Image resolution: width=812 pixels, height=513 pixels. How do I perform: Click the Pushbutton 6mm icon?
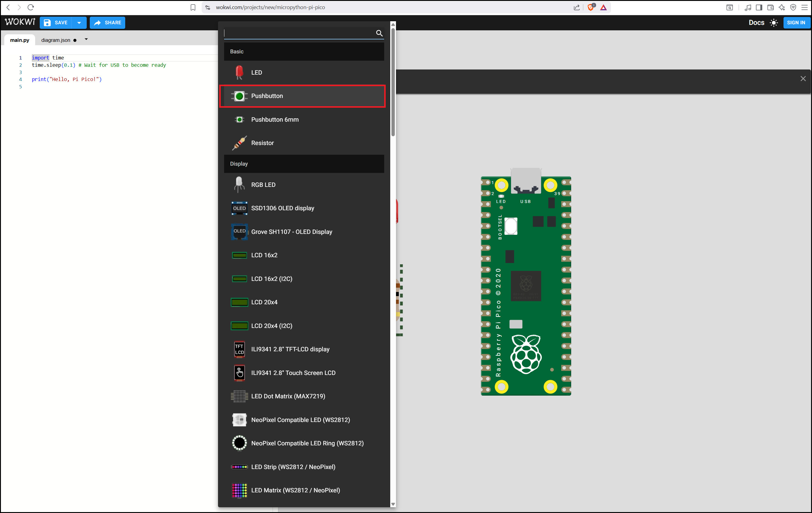tap(239, 120)
